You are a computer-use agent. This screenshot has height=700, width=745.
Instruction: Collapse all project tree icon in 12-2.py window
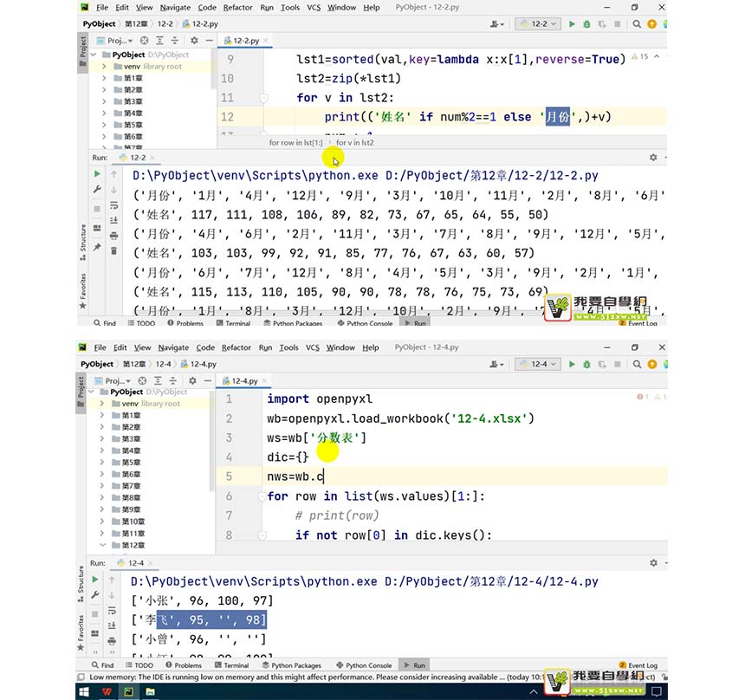pyautogui.click(x=175, y=41)
